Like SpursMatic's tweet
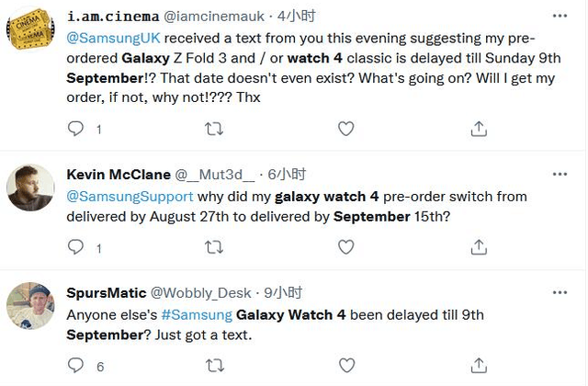Viewport: 588px width, 386px height. pos(346,366)
